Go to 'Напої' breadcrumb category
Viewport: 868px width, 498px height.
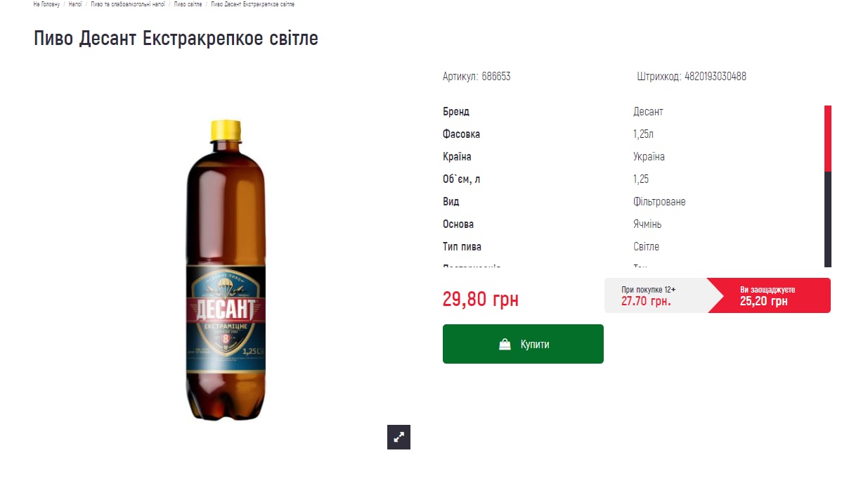point(76,4)
